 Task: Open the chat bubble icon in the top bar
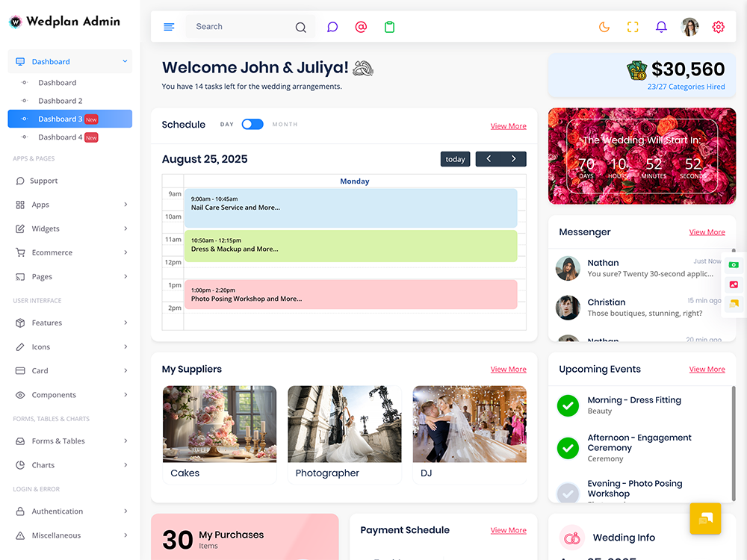coord(332,27)
